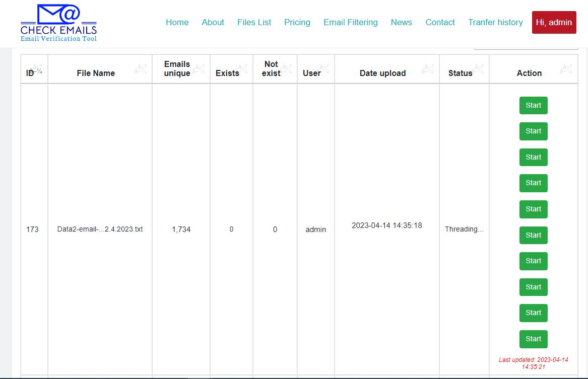Click sort icon in Emails unique header
588x379 pixels.
[199, 69]
